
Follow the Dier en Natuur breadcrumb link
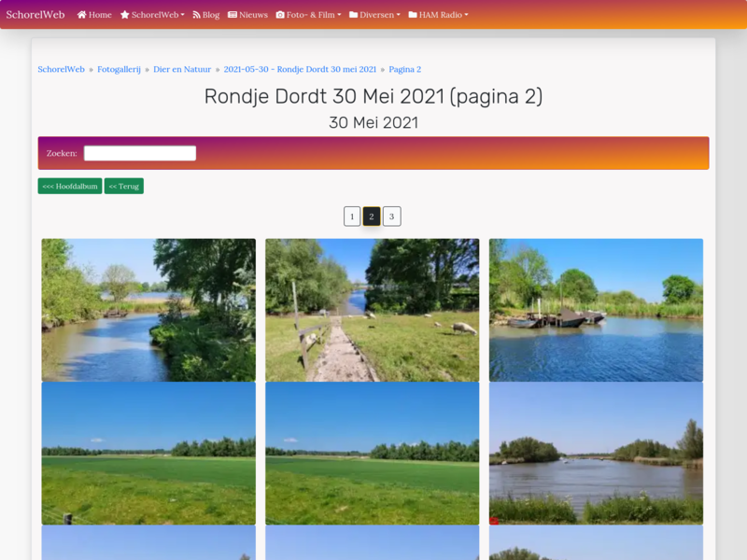[x=182, y=69]
